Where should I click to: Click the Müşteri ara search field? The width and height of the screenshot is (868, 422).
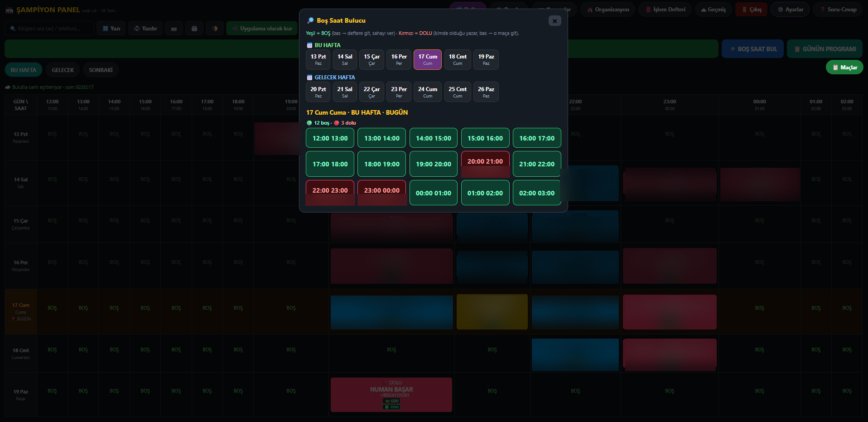pyautogui.click(x=50, y=29)
